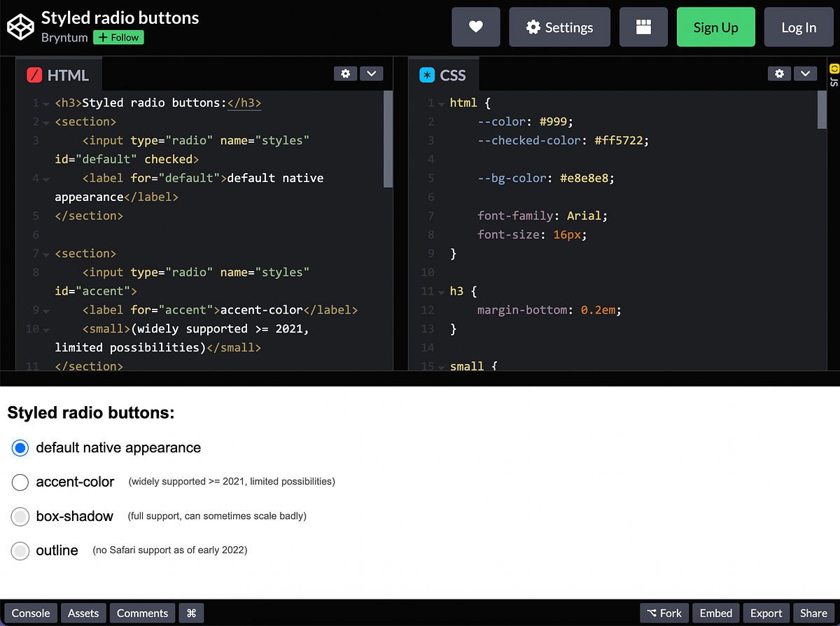
Task: Click the heart icon to love this pen
Action: click(475, 27)
